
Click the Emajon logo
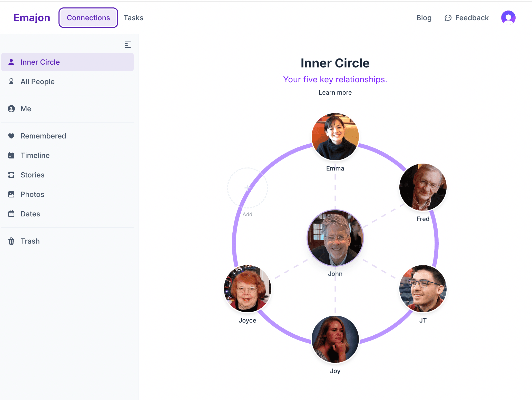click(32, 18)
